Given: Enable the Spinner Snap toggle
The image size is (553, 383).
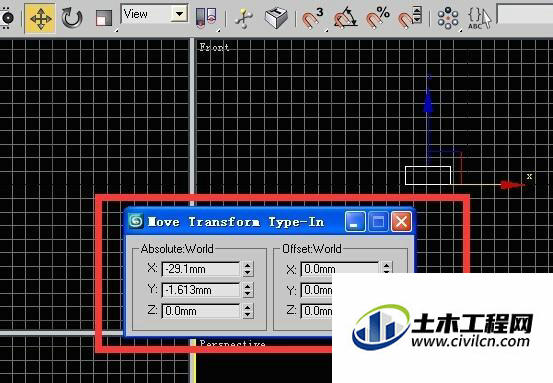Looking at the screenshot, I should tap(410, 18).
